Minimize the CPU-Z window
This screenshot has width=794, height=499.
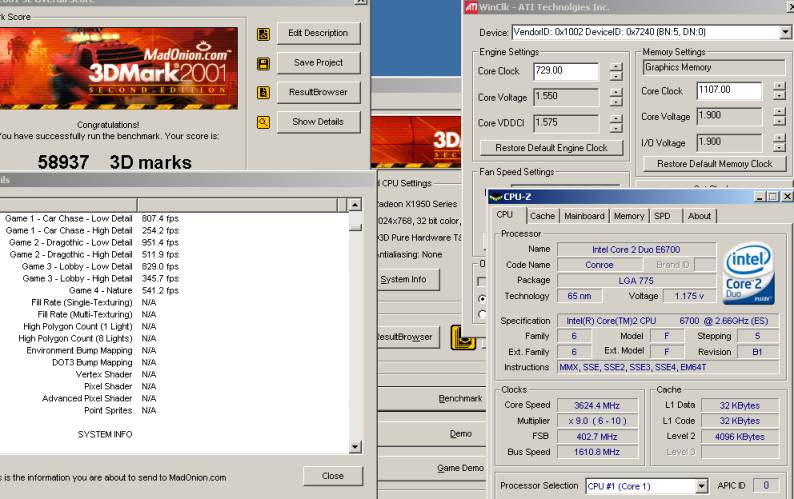pos(760,197)
